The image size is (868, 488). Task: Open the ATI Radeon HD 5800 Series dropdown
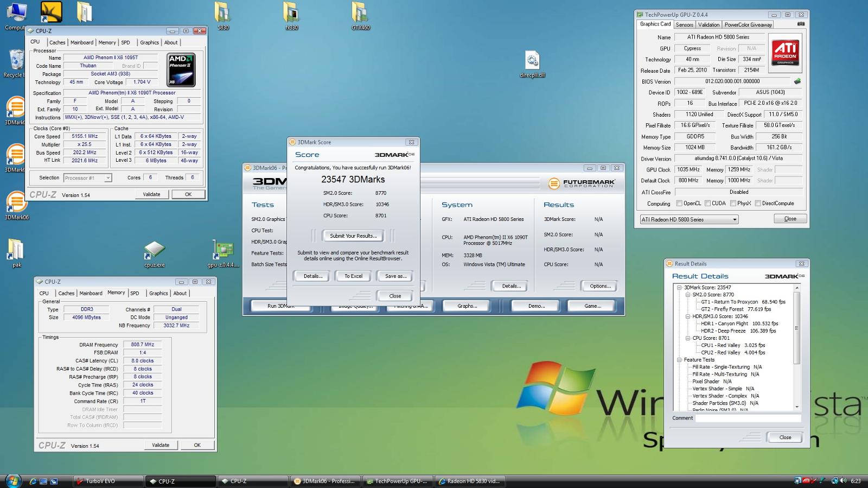pyautogui.click(x=689, y=219)
